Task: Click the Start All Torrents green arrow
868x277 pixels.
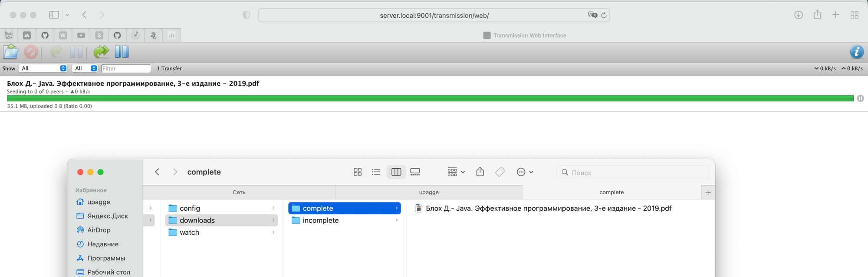Action: [101, 52]
